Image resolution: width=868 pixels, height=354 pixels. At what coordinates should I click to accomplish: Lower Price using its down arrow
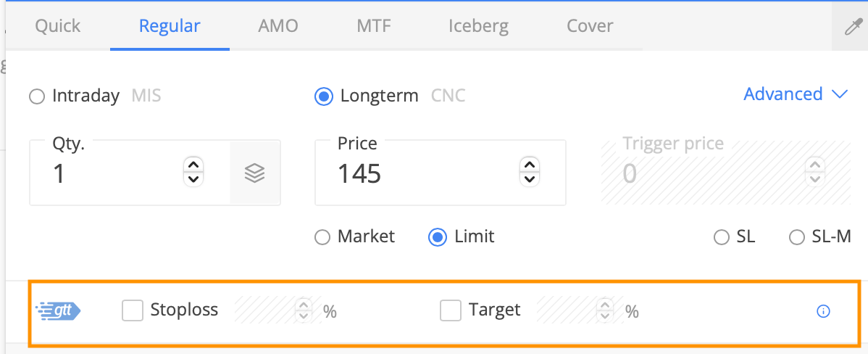tap(530, 179)
